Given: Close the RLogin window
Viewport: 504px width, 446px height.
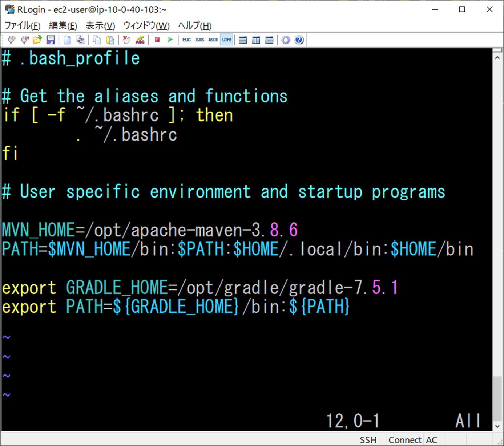Looking at the screenshot, I should [x=490, y=9].
